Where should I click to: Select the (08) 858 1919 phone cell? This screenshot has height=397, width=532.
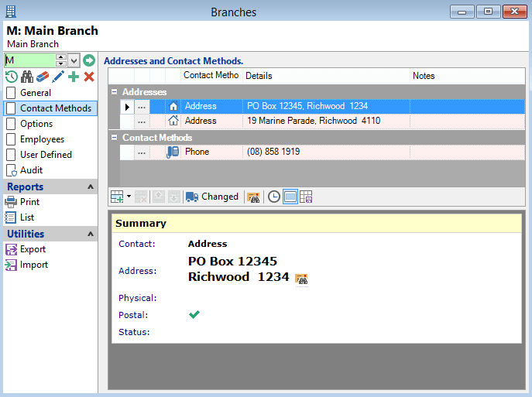click(326, 152)
